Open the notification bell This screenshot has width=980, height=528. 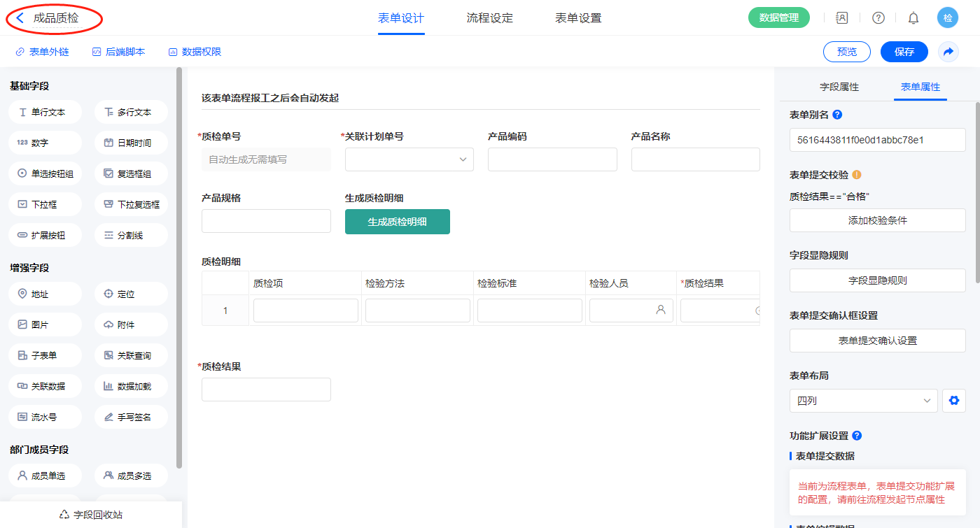[913, 18]
